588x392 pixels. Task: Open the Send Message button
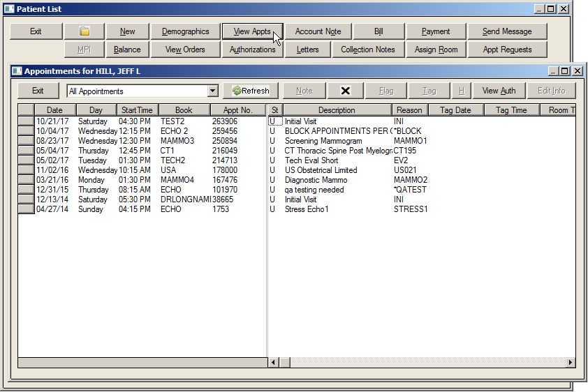(x=506, y=31)
